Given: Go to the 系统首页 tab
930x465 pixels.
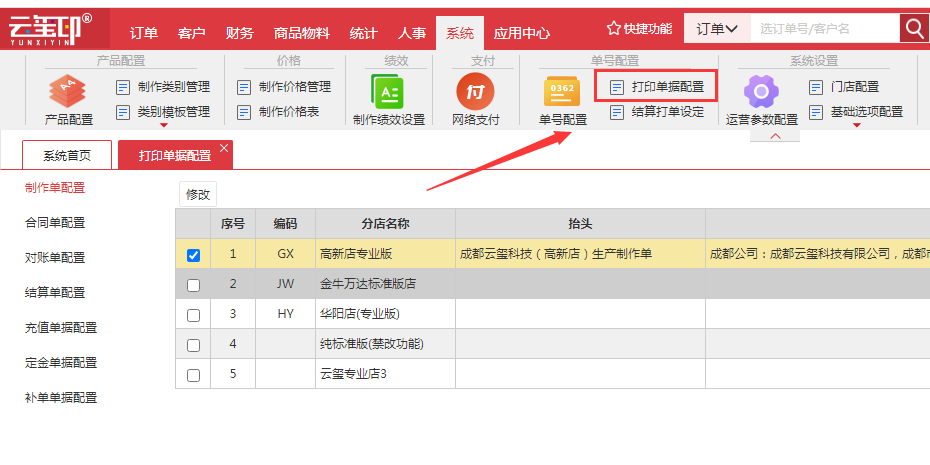Looking at the screenshot, I should pyautogui.click(x=67, y=155).
